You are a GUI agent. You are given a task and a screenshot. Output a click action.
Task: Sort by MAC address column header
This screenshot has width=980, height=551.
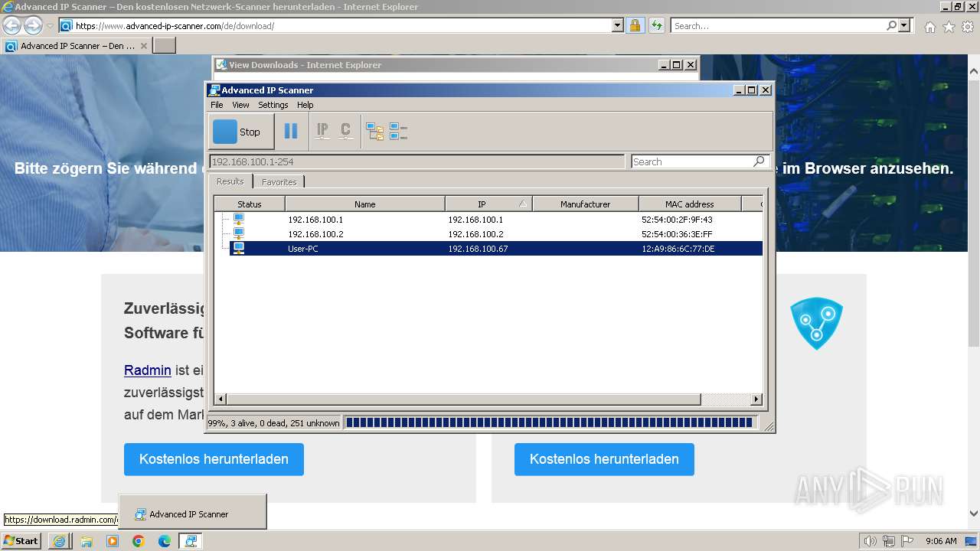(x=689, y=204)
